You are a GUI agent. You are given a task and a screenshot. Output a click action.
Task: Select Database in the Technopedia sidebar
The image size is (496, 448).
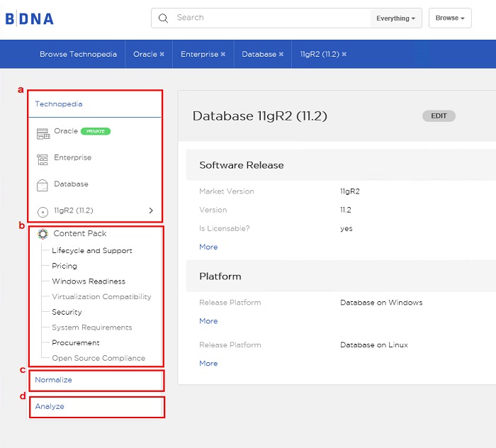pyautogui.click(x=71, y=184)
